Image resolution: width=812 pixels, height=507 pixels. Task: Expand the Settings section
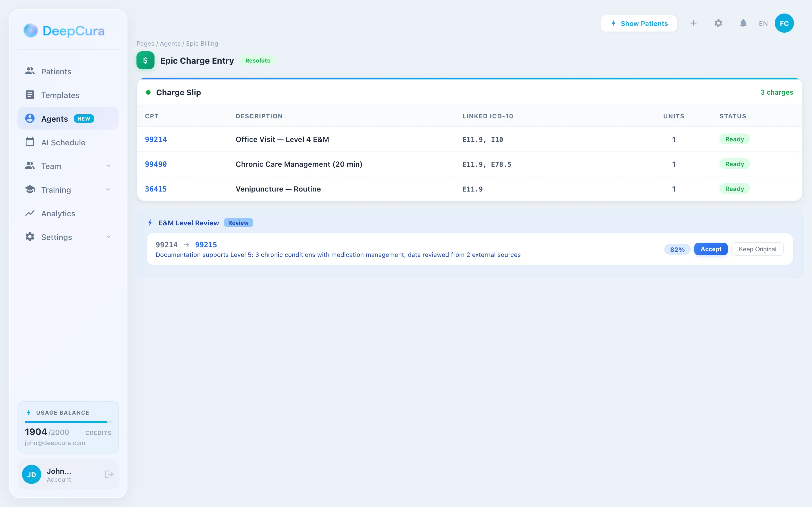[x=108, y=237]
